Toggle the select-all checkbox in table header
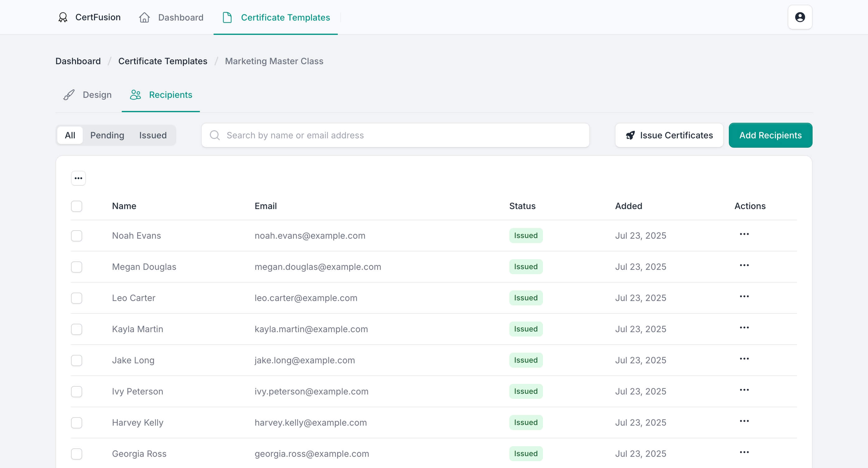The image size is (868, 468). [x=77, y=206]
